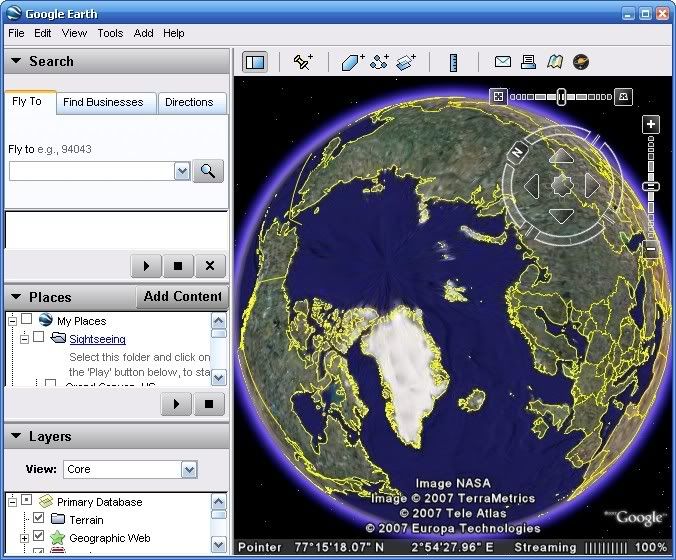676x560 pixels.
Task: Click Layers list scrollbar up arrow
Action: (219, 502)
